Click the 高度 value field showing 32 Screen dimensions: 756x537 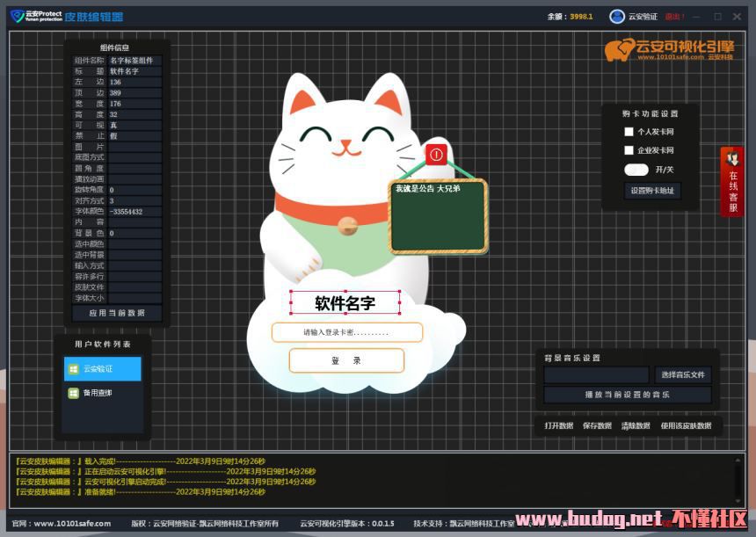tap(135, 114)
